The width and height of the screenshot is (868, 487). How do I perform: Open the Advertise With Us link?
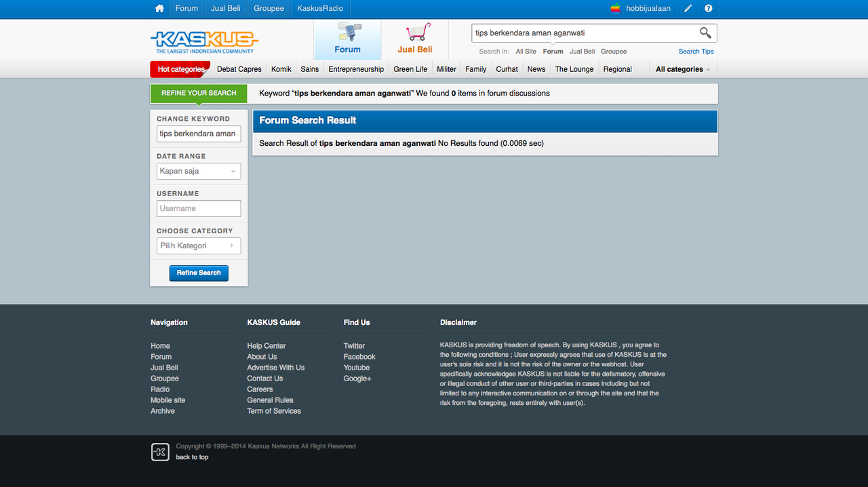click(x=276, y=368)
